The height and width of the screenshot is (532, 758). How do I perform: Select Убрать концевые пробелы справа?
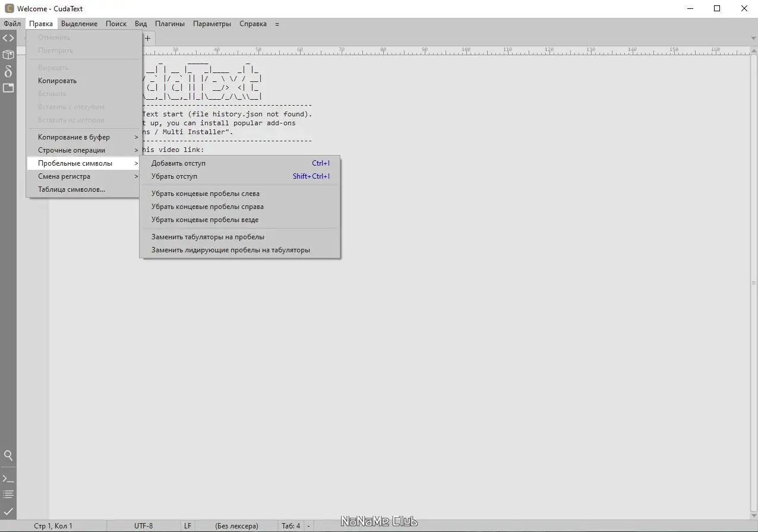pyautogui.click(x=240, y=207)
